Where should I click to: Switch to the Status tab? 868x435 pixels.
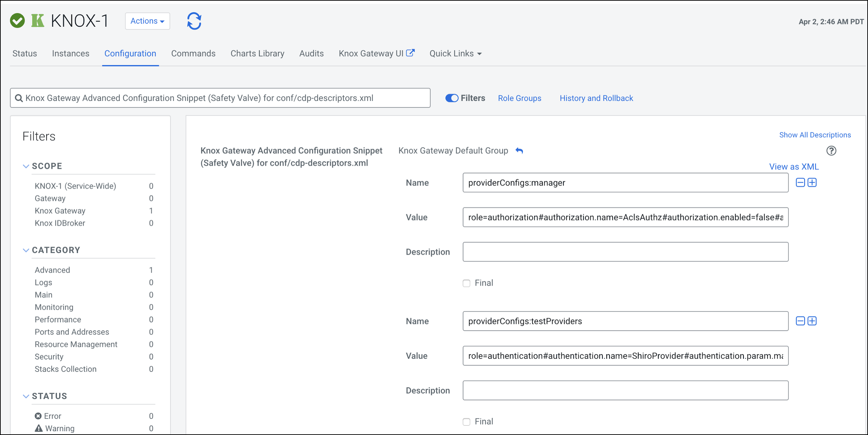point(25,53)
